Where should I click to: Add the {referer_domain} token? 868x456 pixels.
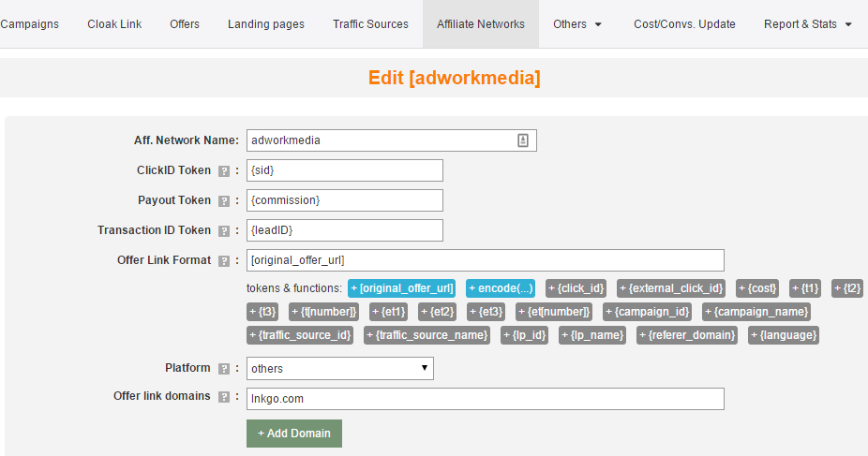click(687, 335)
